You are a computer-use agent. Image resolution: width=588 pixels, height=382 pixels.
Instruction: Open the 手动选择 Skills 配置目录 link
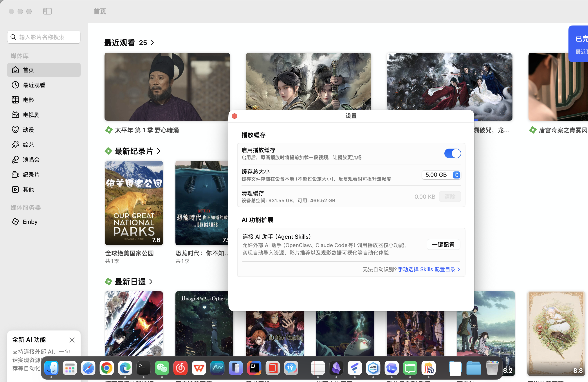click(x=429, y=269)
